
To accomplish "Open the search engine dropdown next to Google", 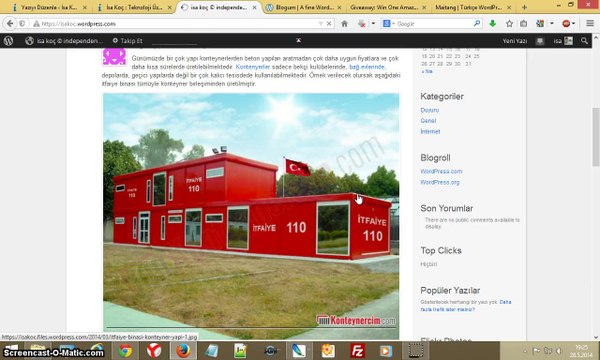I will tap(393, 24).
